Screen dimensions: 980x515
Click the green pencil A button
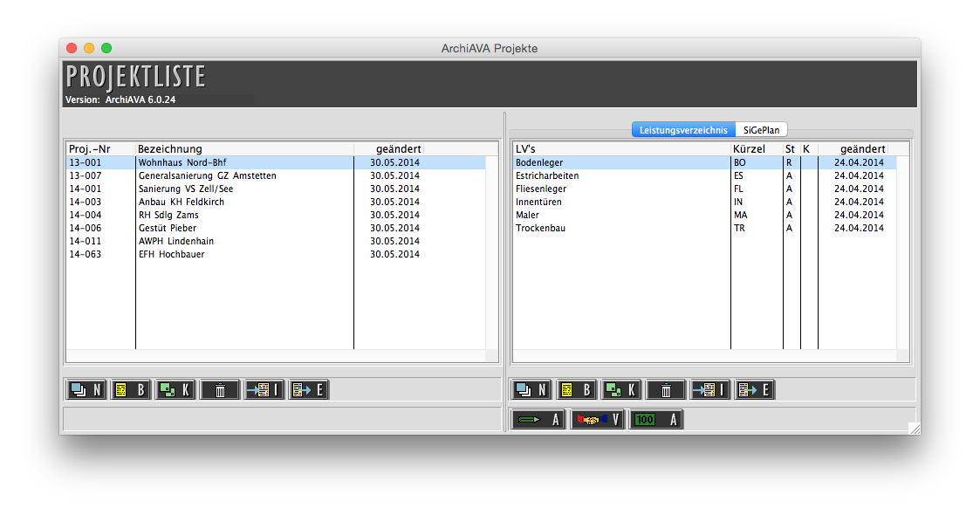coord(538,419)
